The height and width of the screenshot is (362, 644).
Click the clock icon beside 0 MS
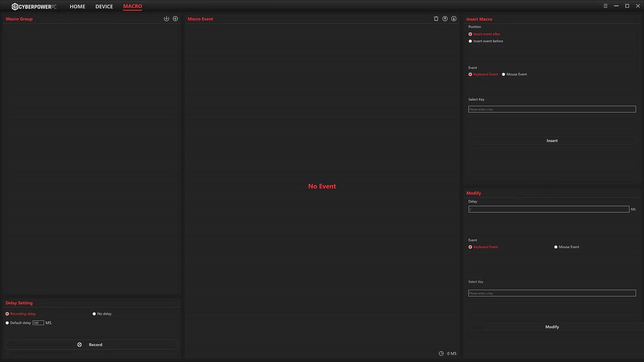(441, 353)
